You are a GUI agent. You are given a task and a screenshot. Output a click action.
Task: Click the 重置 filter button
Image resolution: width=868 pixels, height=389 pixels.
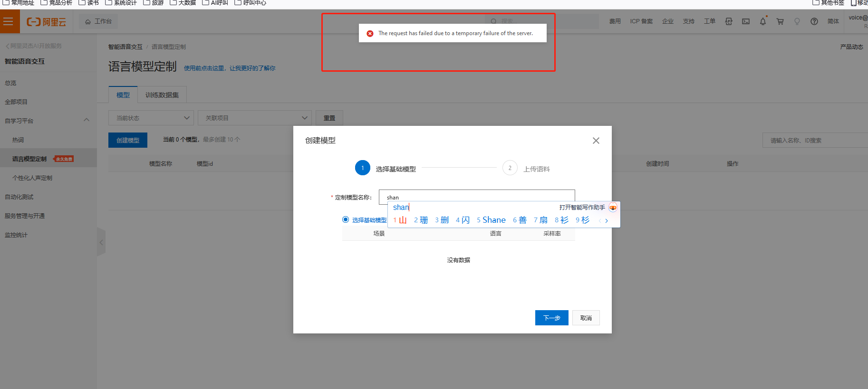(329, 118)
